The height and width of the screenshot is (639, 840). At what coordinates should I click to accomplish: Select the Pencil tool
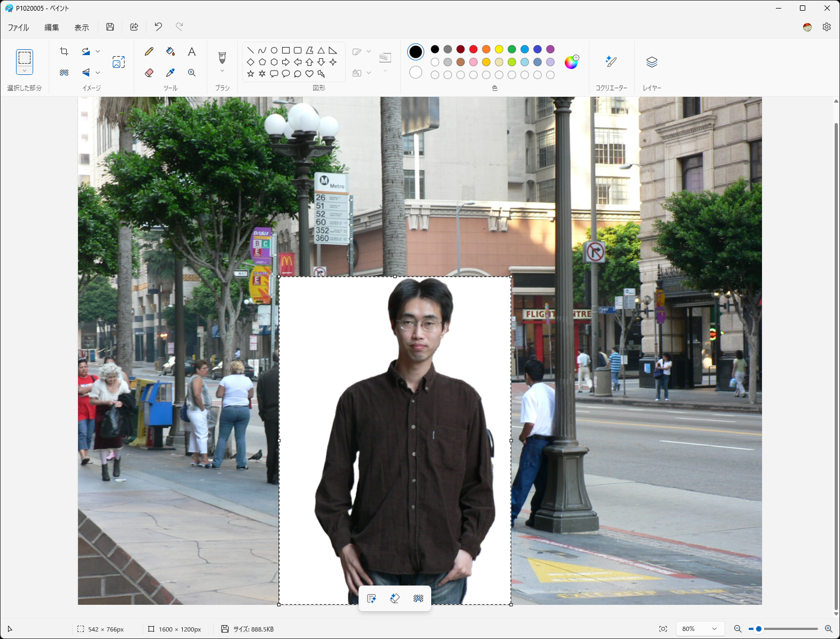point(149,51)
